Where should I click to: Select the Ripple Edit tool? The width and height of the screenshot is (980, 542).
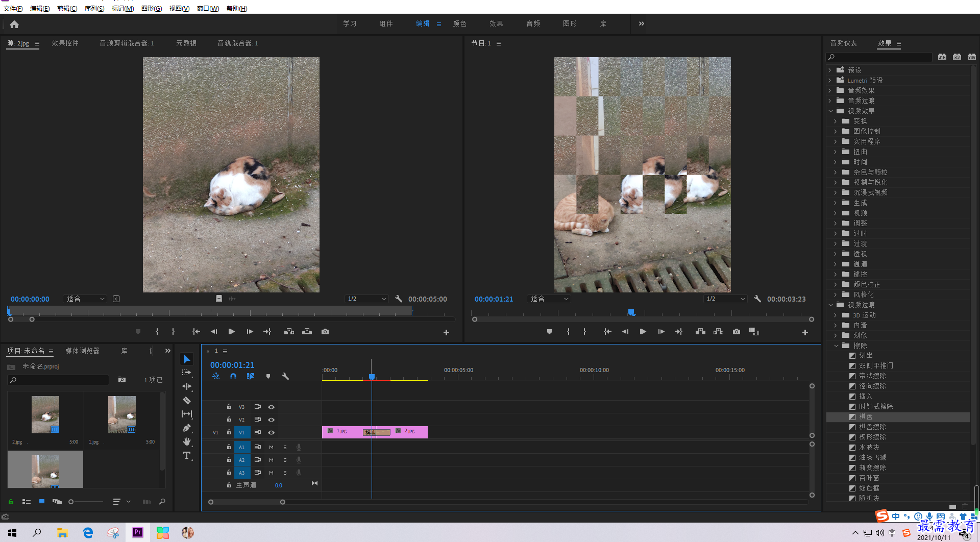click(x=187, y=386)
